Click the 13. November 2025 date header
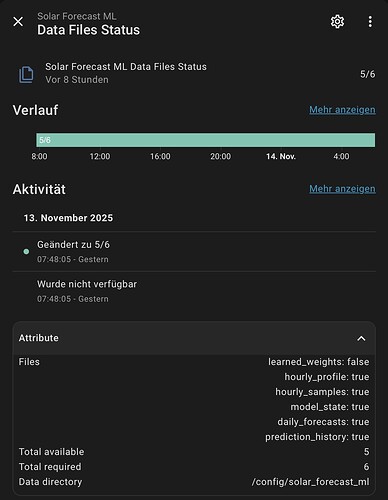 [x=68, y=218]
